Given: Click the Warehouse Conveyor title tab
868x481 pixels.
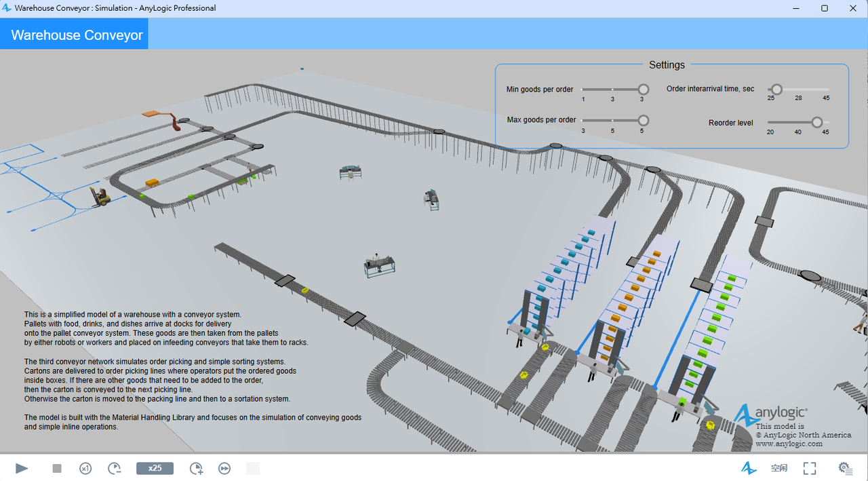Looking at the screenshot, I should coord(77,35).
